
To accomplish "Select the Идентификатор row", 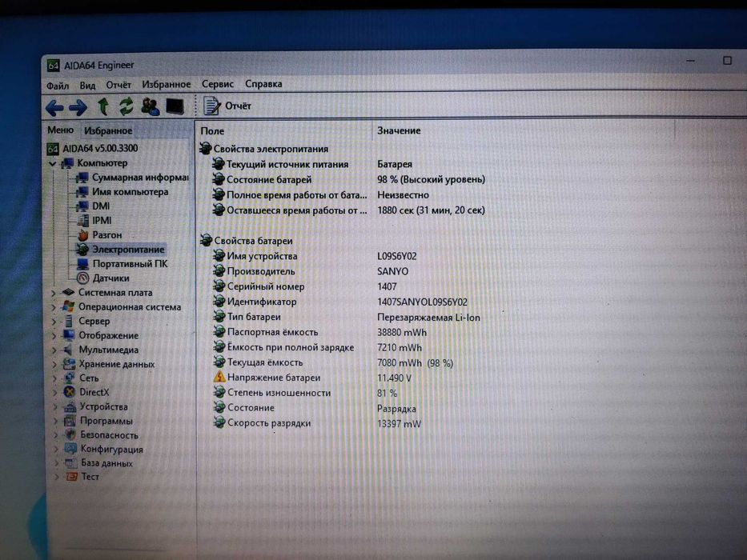I will [340, 302].
